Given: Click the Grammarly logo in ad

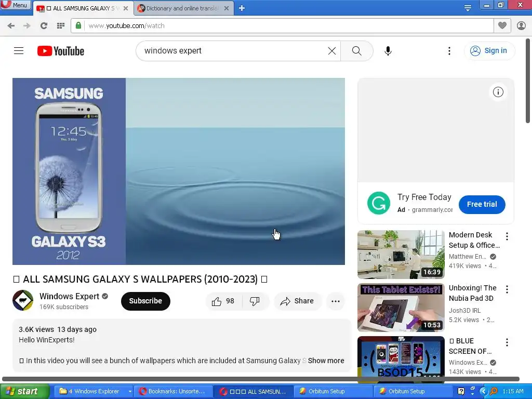Looking at the screenshot, I should (379, 203).
